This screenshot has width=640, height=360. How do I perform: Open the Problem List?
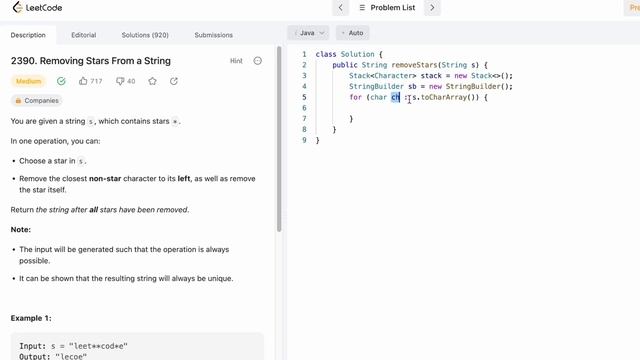(387, 7)
